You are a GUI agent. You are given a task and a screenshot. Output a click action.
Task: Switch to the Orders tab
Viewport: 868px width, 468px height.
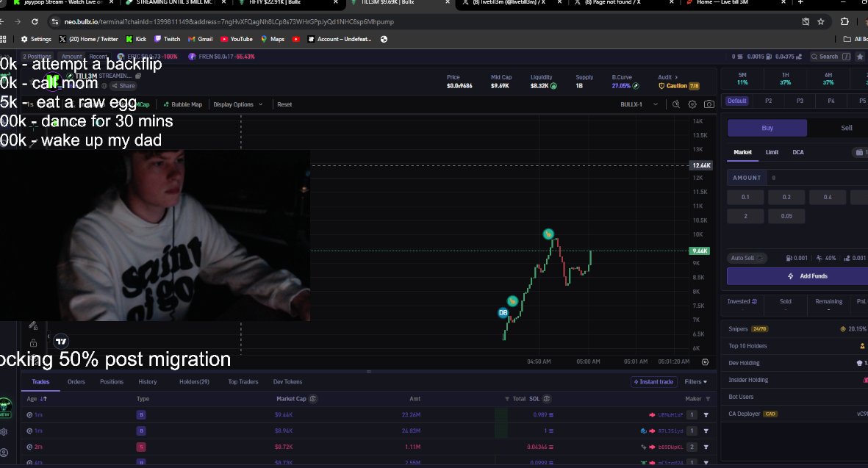(76, 382)
